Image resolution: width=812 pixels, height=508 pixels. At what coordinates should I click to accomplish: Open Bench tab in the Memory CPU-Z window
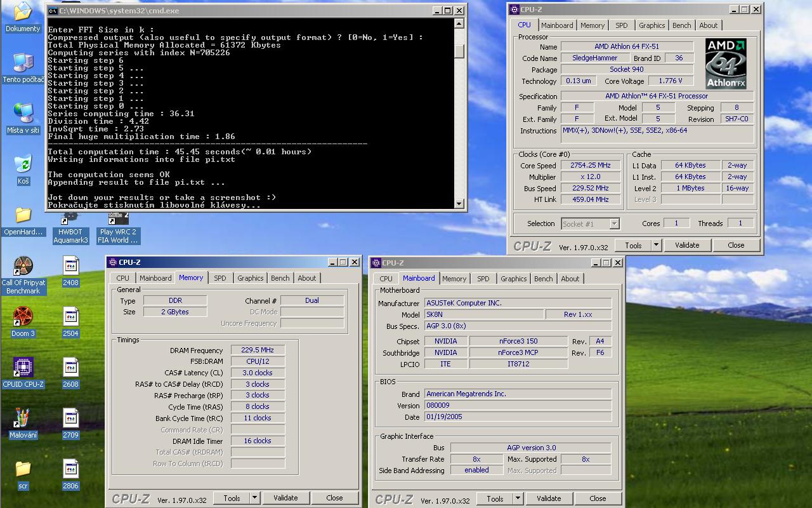pos(280,278)
